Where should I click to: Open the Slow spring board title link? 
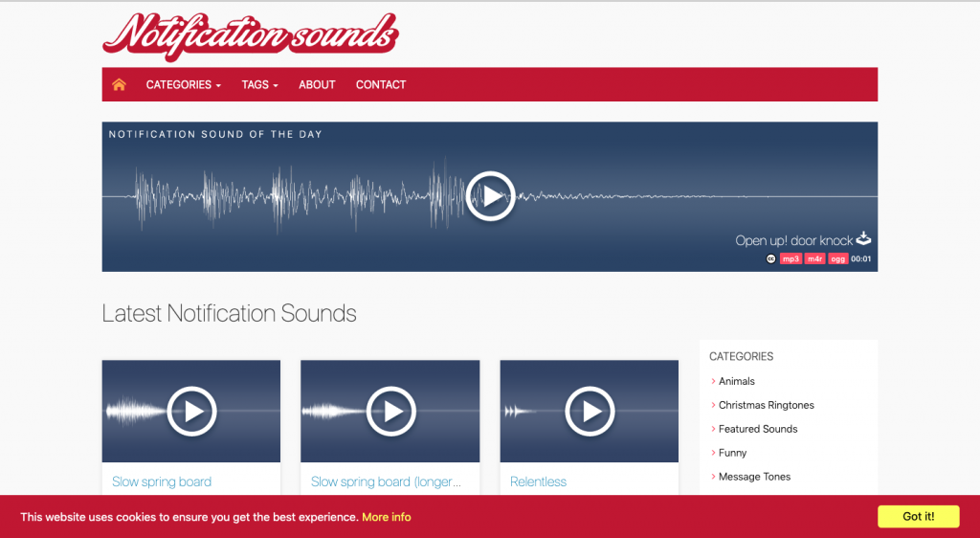pyautogui.click(x=161, y=482)
